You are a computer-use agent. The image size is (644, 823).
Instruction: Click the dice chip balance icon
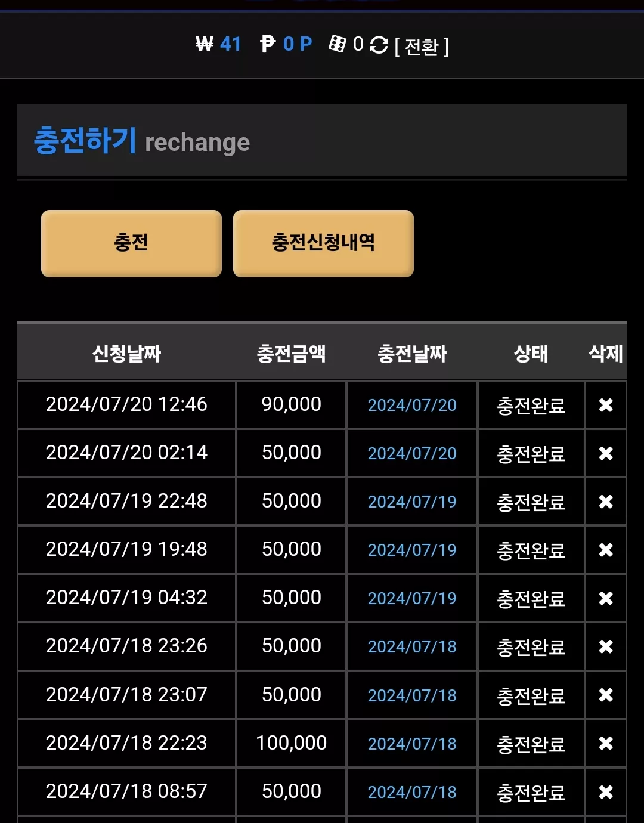pyautogui.click(x=338, y=44)
